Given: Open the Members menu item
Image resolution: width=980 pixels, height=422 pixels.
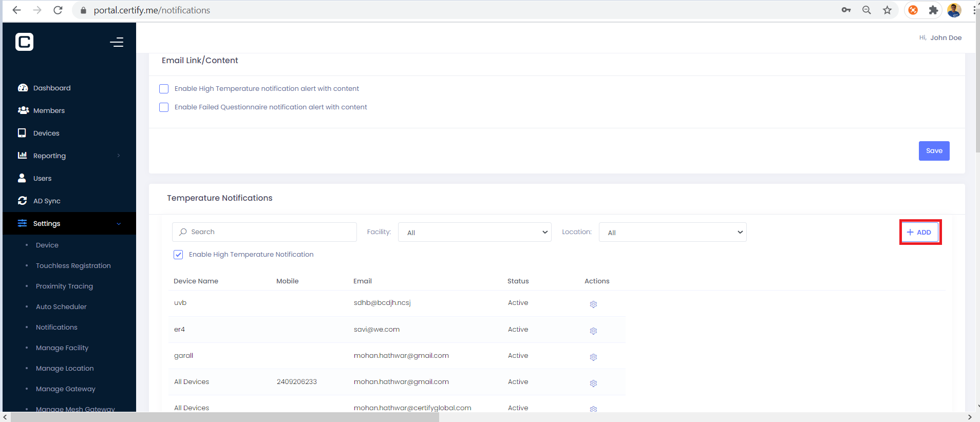Looking at the screenshot, I should (49, 110).
